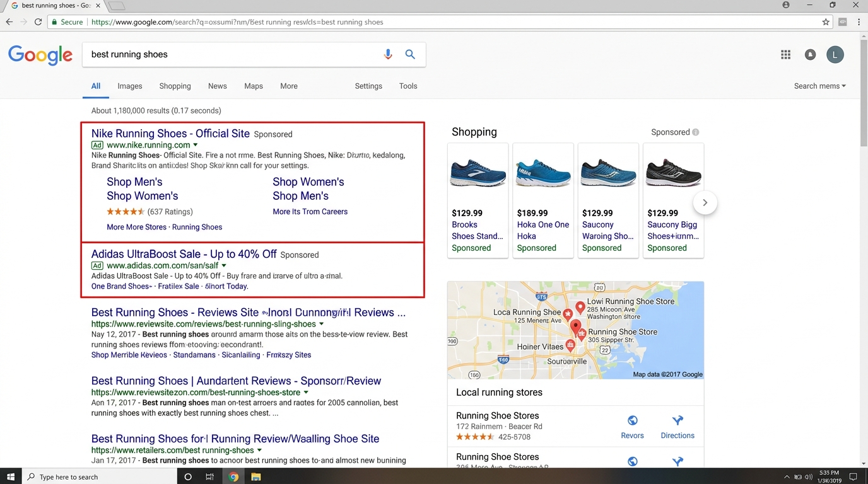Open the Brooks Shoes $129.99 product thumbnail
This screenshot has height=484, width=868.
(478, 173)
